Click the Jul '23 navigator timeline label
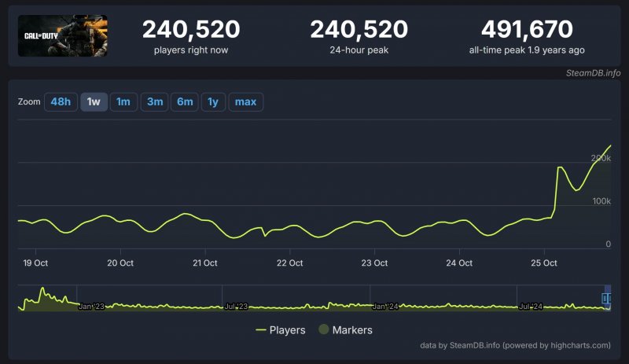 [236, 307]
